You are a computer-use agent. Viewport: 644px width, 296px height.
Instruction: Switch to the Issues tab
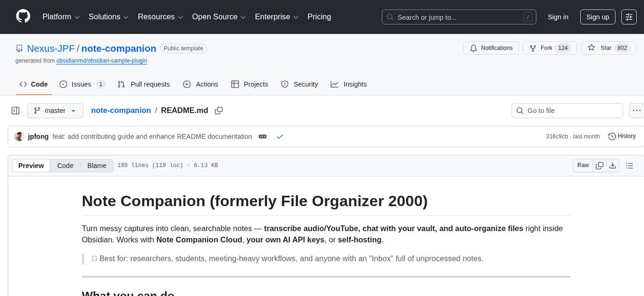click(80, 84)
